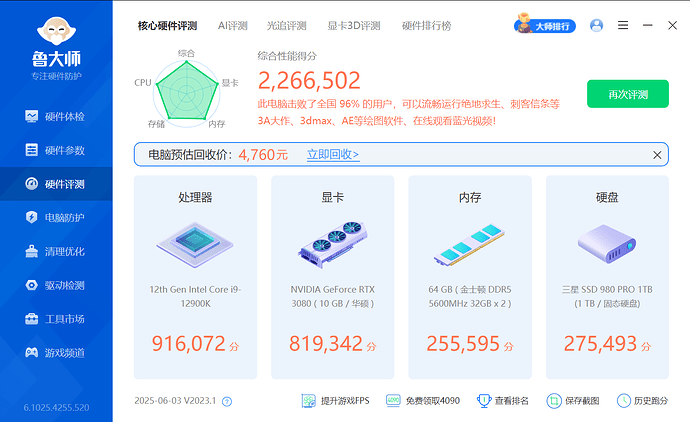Click the 查看排名 trophy icon
Screen dimensions: 690x422
[484, 401]
